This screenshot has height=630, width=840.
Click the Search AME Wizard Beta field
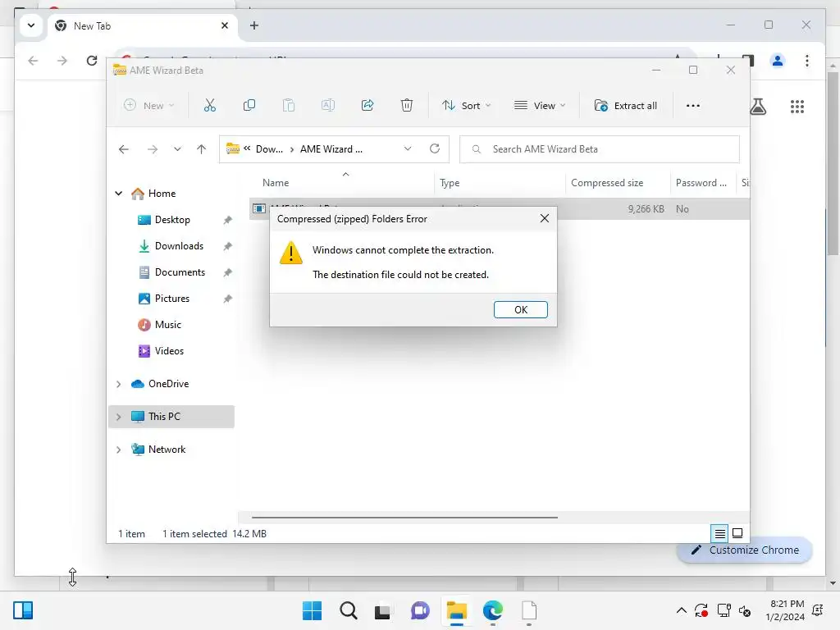click(x=600, y=149)
